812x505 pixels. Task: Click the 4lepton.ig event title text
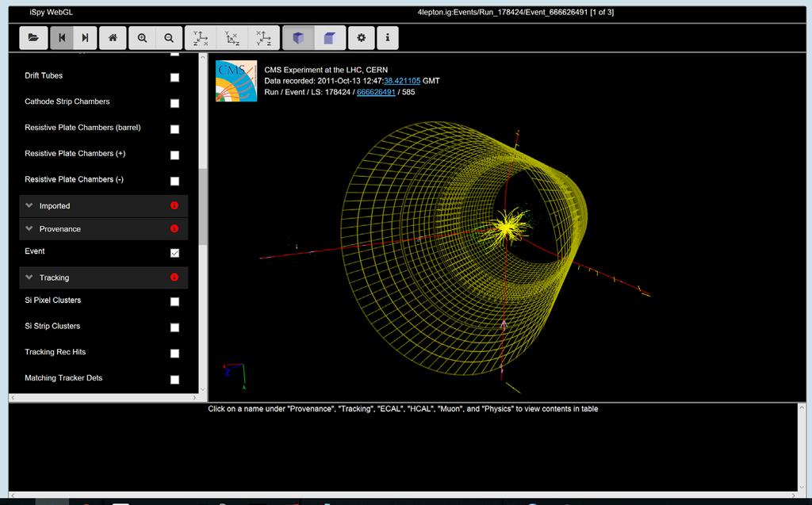pos(515,12)
